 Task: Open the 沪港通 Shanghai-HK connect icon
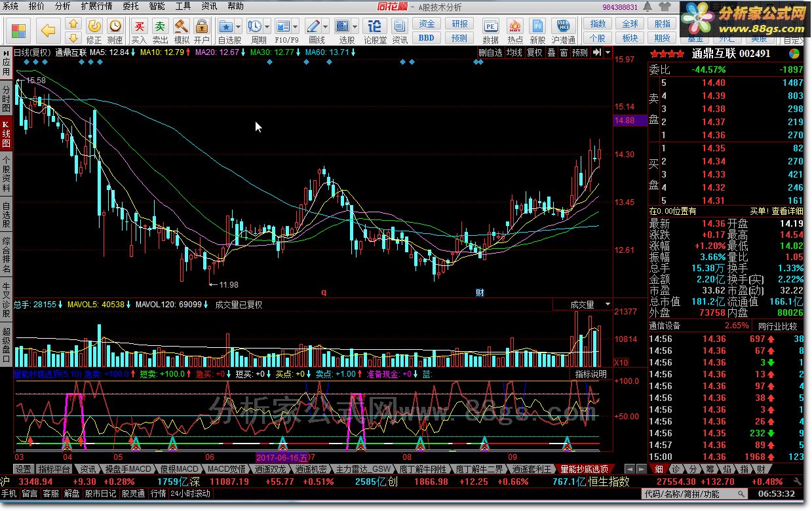[x=563, y=26]
